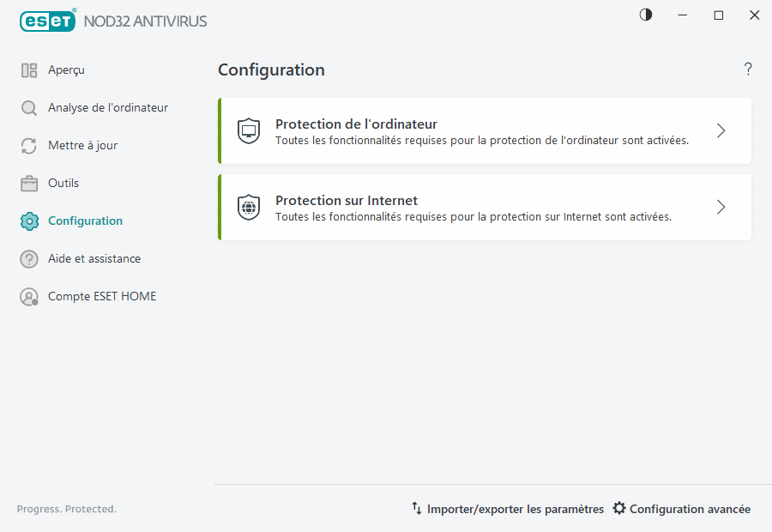The image size is (772, 532).
Task: Click the Progress. Protected. status text
Action: [x=66, y=509]
